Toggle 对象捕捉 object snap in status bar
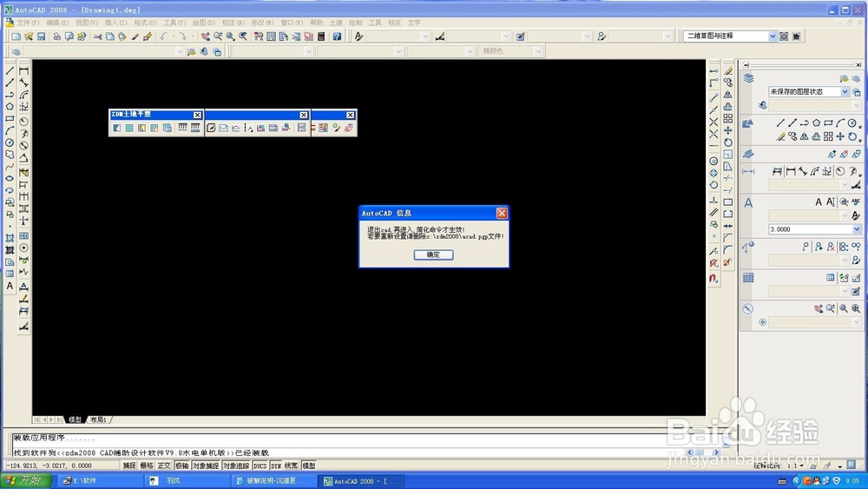 206,466
